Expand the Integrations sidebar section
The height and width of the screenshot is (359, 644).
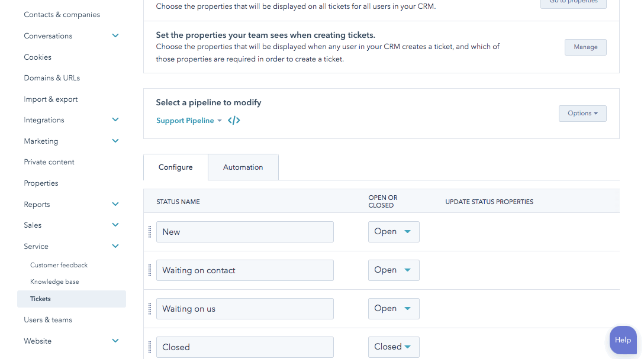[115, 120]
